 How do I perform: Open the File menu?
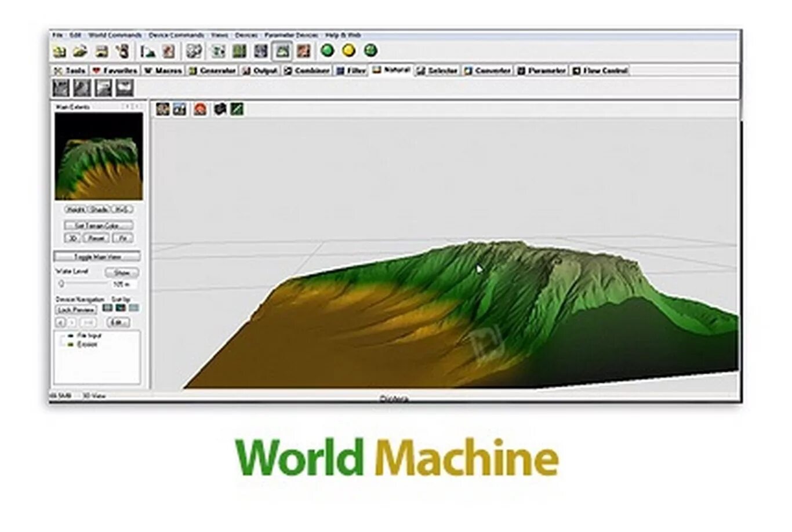pos(57,35)
